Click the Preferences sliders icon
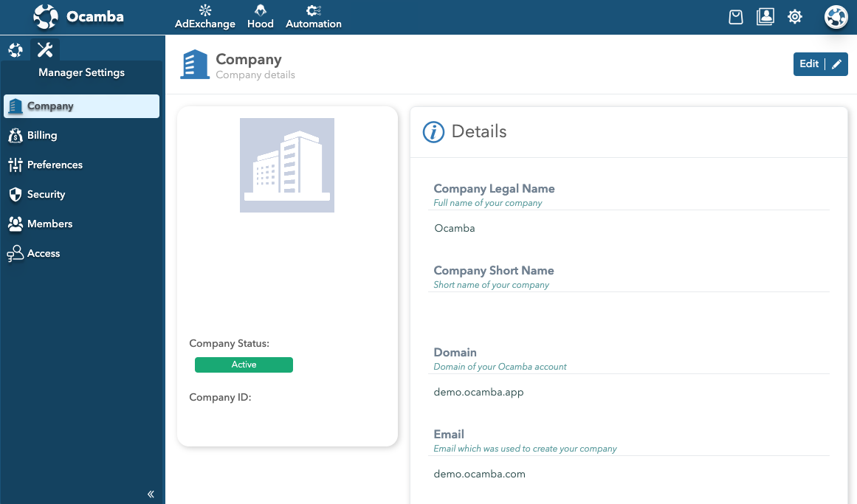 16,165
